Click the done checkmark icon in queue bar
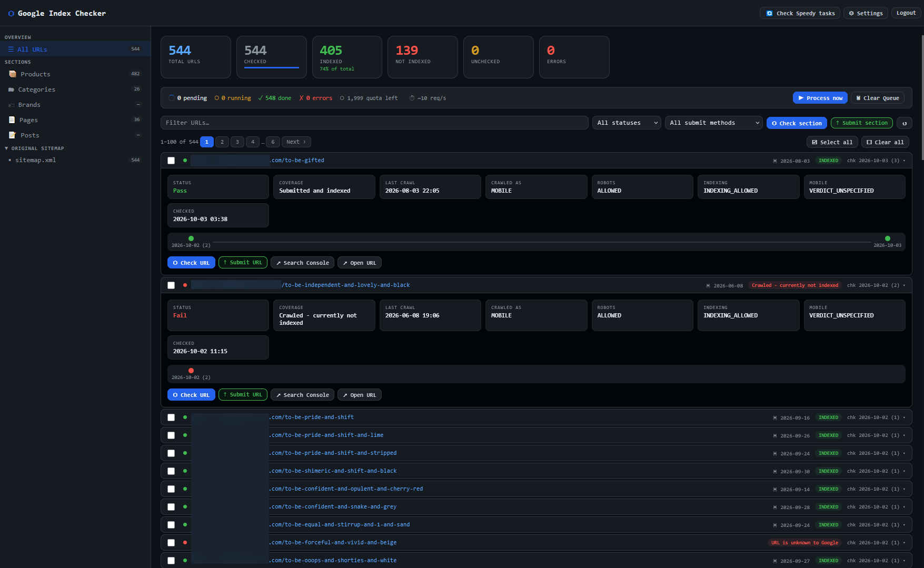The image size is (924, 568). tap(261, 98)
